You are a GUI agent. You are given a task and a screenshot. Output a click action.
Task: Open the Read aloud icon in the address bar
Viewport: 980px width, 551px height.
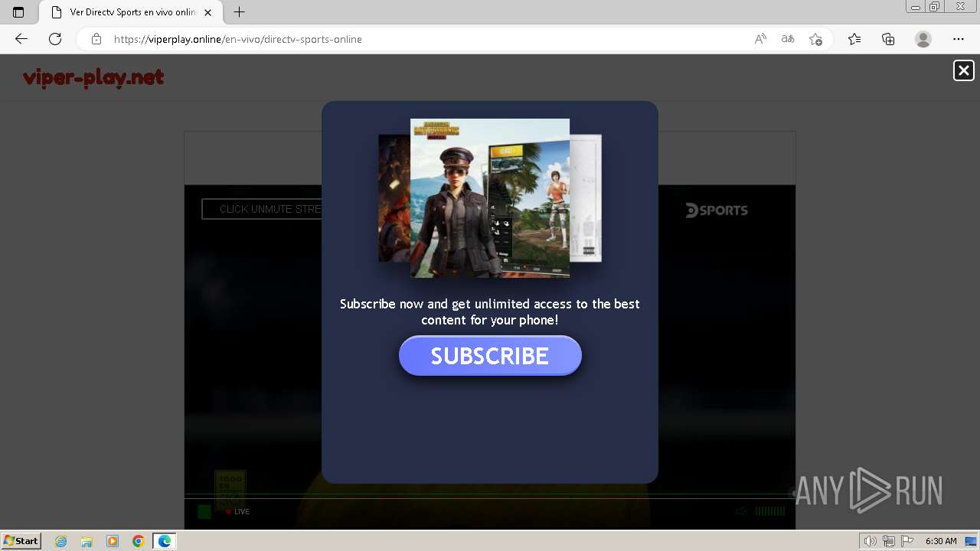[x=760, y=39]
